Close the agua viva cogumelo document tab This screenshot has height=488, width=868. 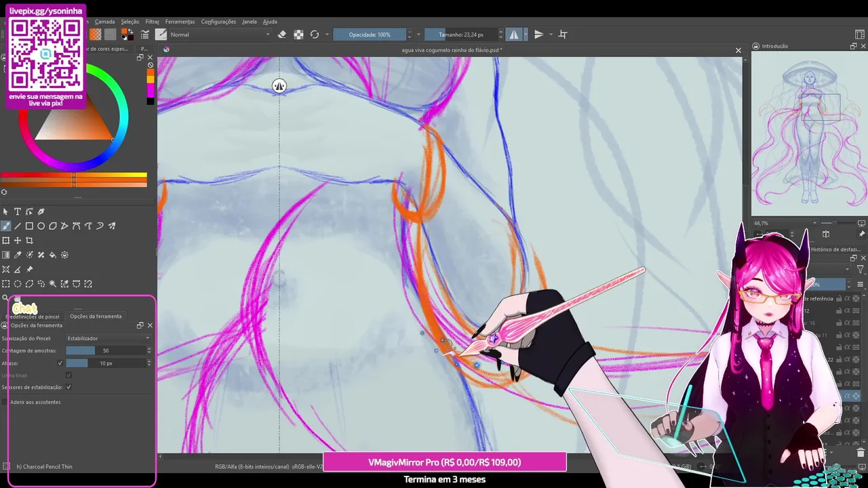pyautogui.click(x=738, y=50)
